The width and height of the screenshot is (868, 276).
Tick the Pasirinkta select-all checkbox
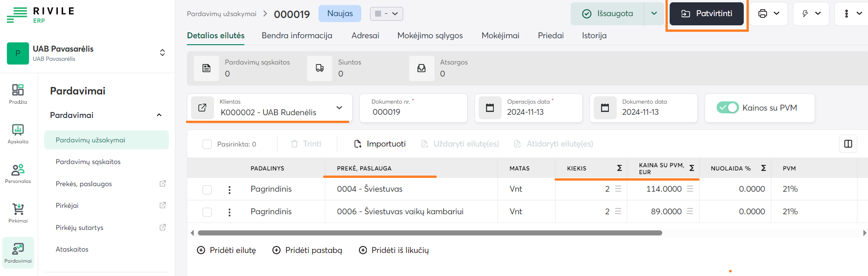pyautogui.click(x=207, y=144)
